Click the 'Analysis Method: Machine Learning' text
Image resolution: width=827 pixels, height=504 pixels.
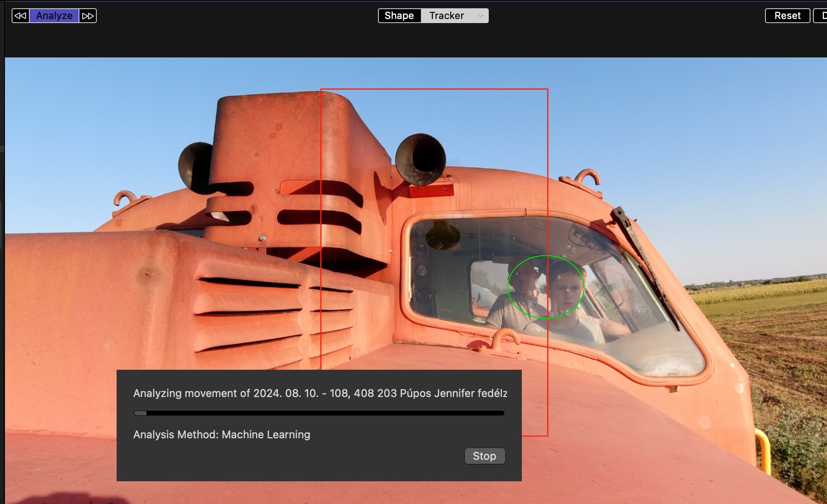pos(222,435)
